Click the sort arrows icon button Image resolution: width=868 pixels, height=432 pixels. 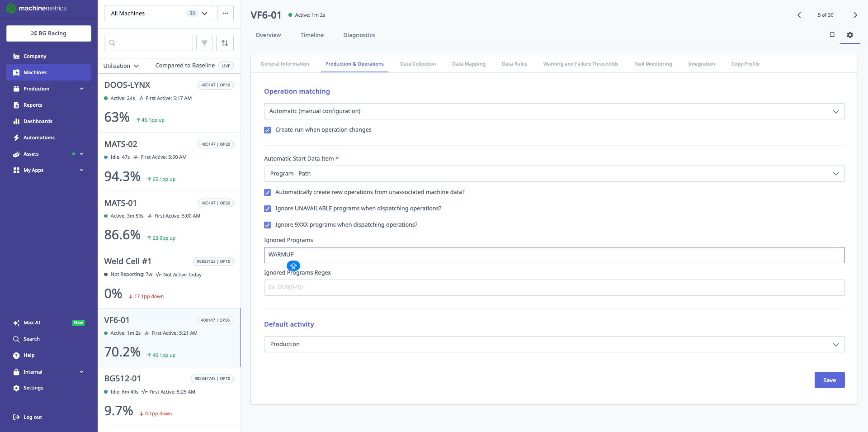225,43
